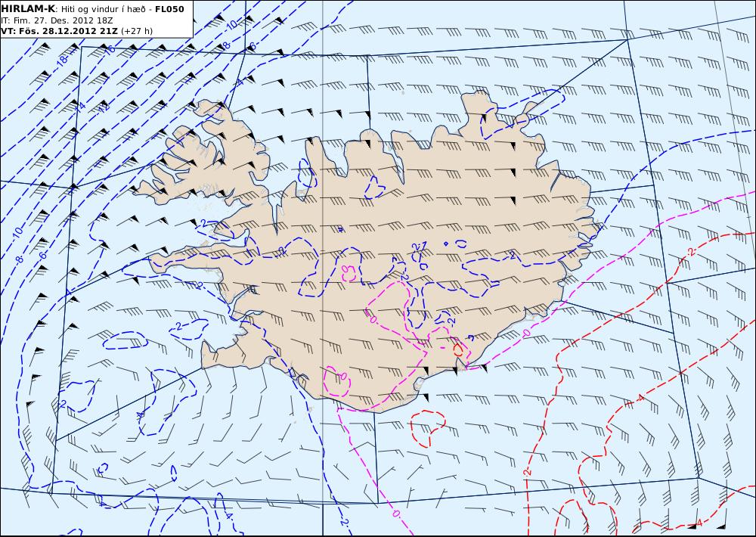Image resolution: width=756 pixels, height=537 pixels.
Task: Click the 'VT: Fös. 28.12.2012 21Z' valid time
Action: [59, 31]
